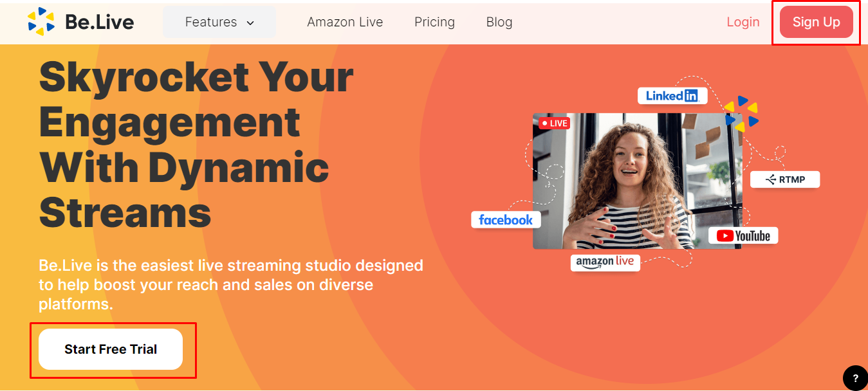Click the Be.Live wordmark text
This screenshot has width=868, height=391.
point(100,23)
